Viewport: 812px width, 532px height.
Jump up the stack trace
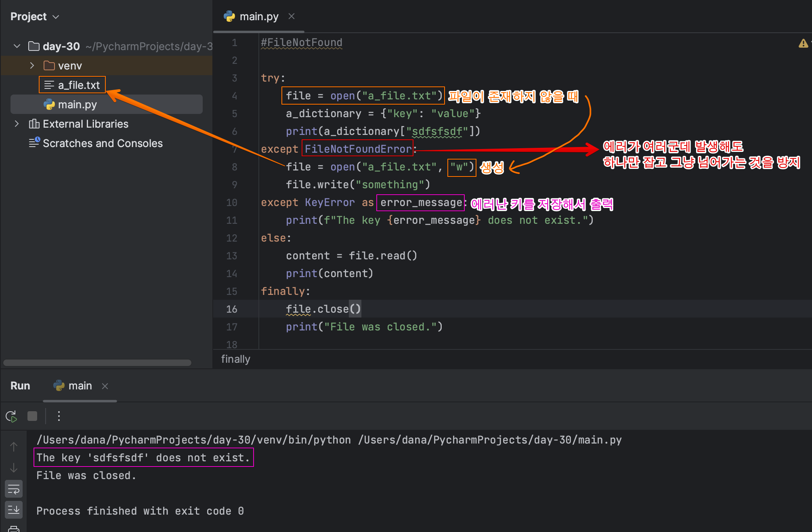point(14,447)
